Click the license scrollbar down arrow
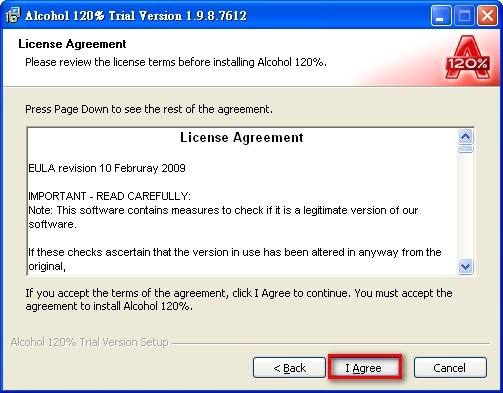Image resolution: width=503 pixels, height=393 pixels. pyautogui.click(x=465, y=267)
